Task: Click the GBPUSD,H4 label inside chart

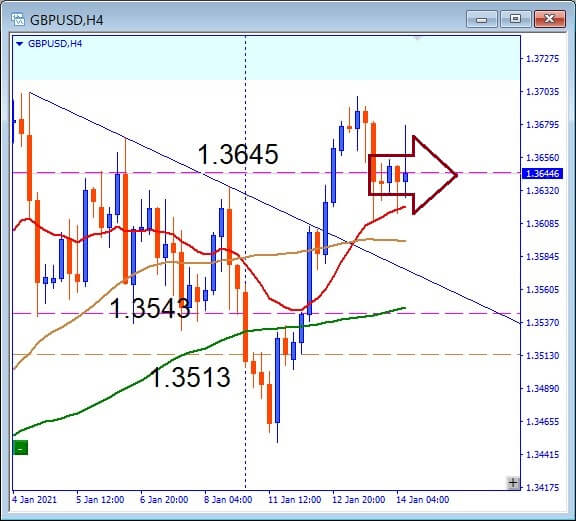Action: tap(55, 44)
